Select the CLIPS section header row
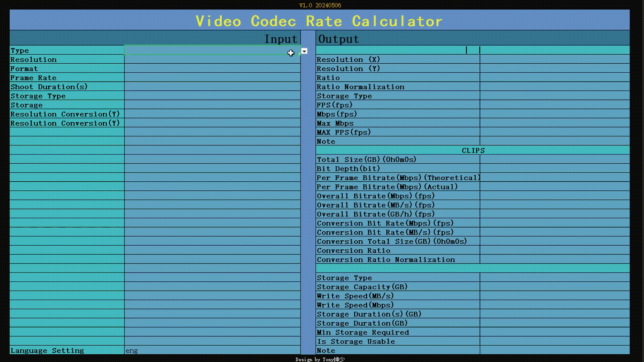Viewport: 644px width, 362px height. pos(473,150)
